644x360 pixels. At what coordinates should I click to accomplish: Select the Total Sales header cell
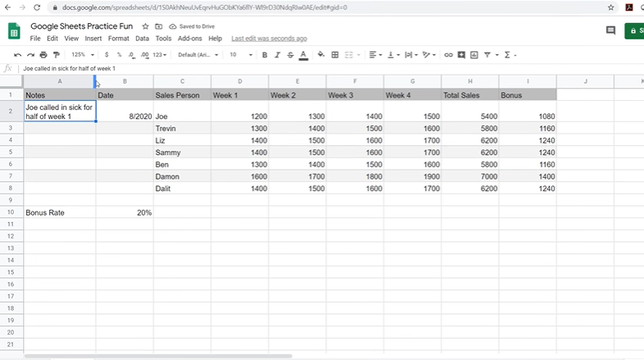click(x=470, y=95)
